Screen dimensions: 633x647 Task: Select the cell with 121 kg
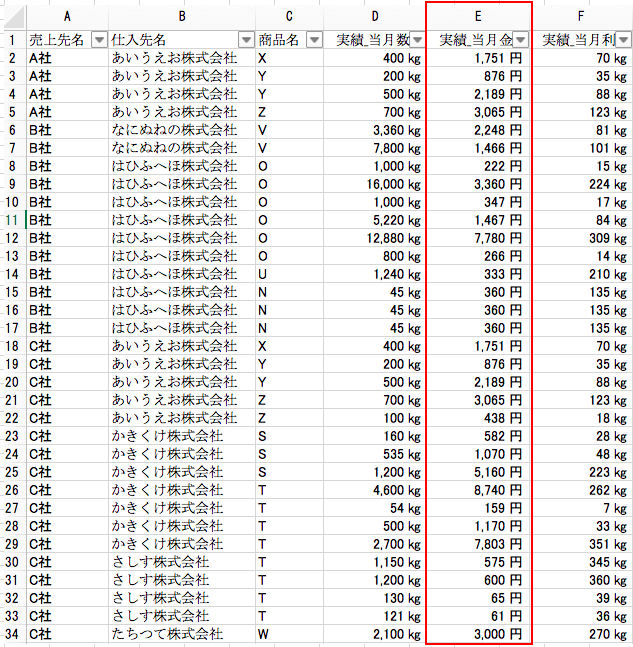click(375, 616)
